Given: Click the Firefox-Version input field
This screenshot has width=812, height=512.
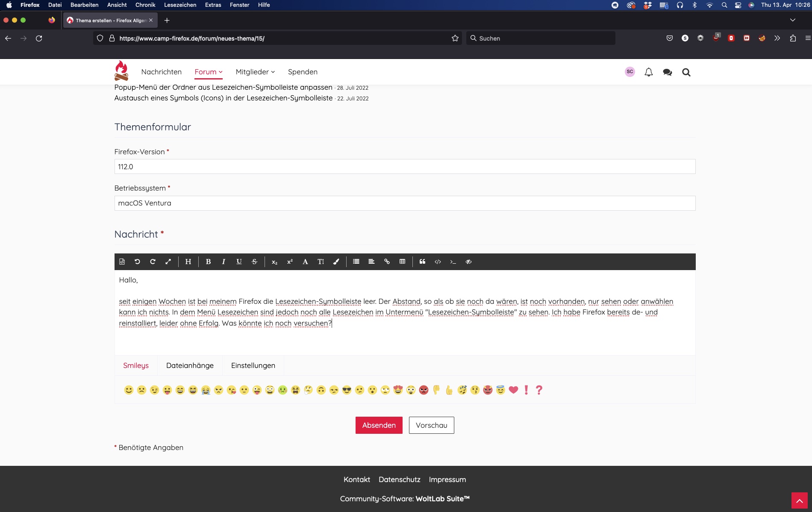Looking at the screenshot, I should click(405, 167).
